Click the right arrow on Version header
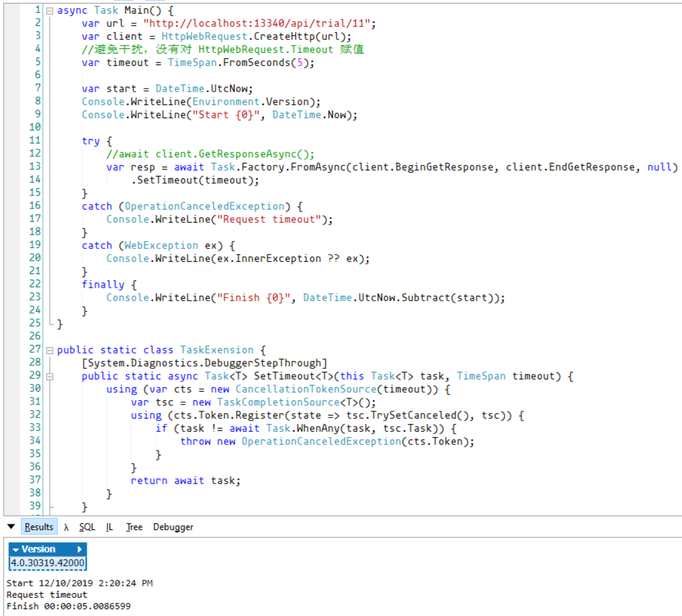This screenshot has height=616, width=682. (79, 550)
